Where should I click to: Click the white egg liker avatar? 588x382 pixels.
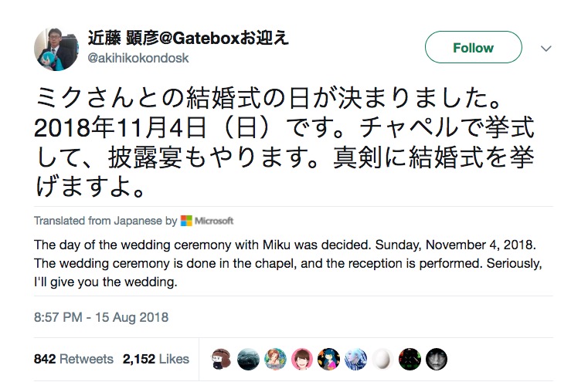click(x=382, y=359)
